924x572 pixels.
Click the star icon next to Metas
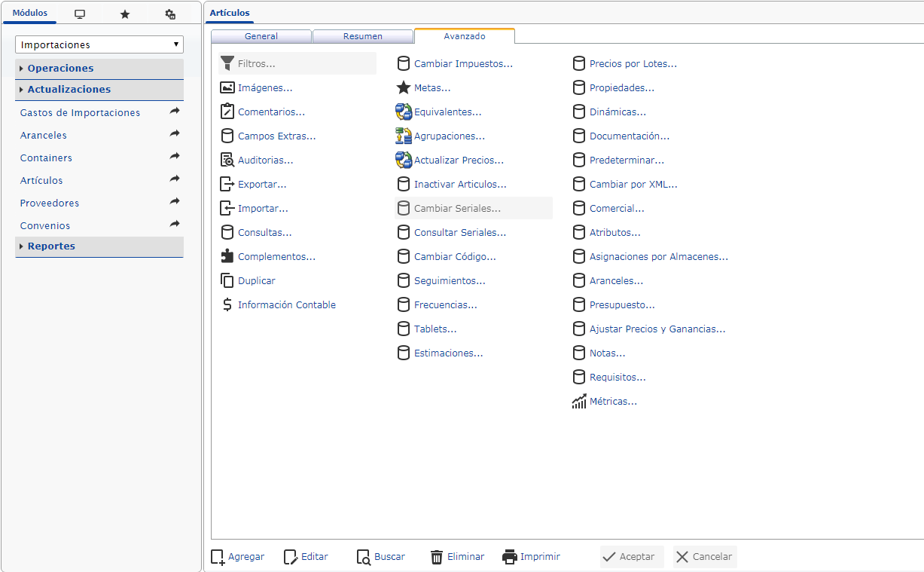403,87
